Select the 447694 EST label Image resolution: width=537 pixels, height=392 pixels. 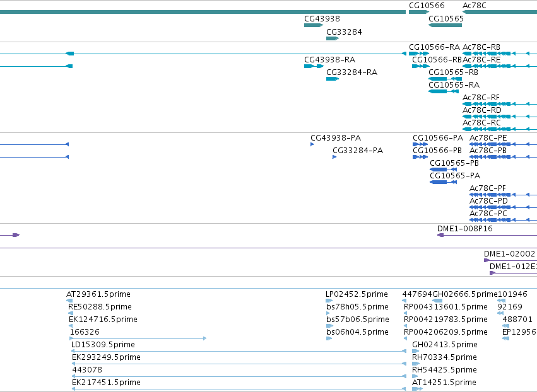click(x=417, y=294)
